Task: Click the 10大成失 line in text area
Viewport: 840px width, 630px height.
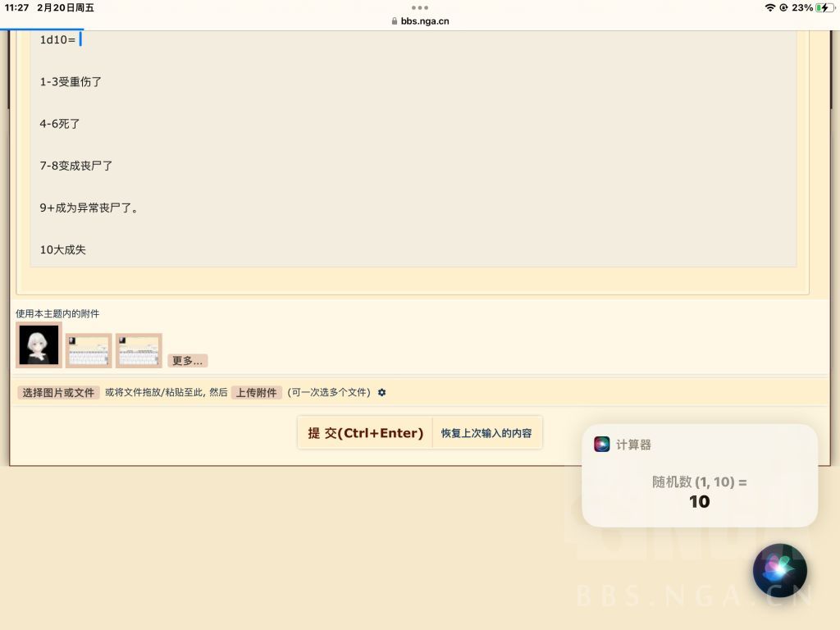Action: 62,249
